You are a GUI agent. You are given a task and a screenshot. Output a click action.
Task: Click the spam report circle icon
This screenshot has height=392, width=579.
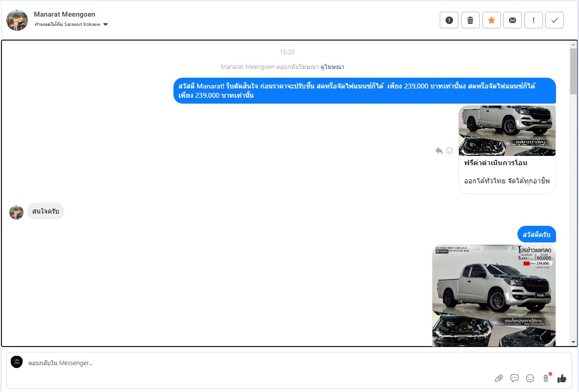(449, 21)
